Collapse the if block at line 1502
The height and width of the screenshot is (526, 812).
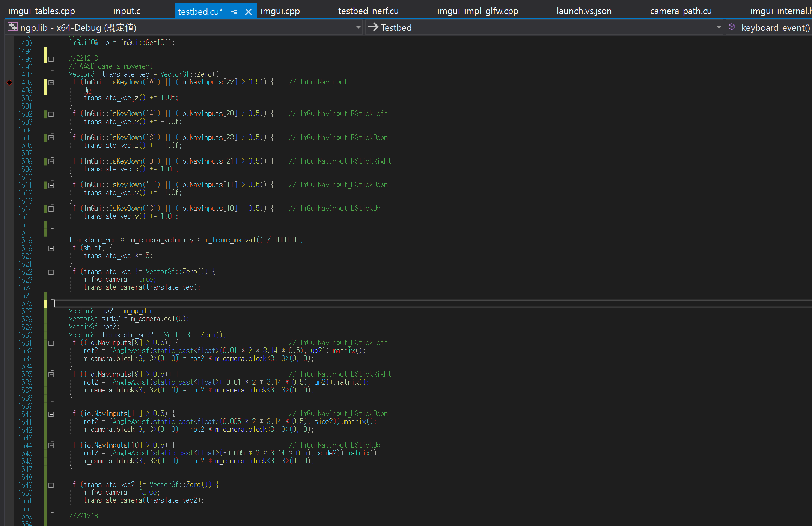coord(51,114)
